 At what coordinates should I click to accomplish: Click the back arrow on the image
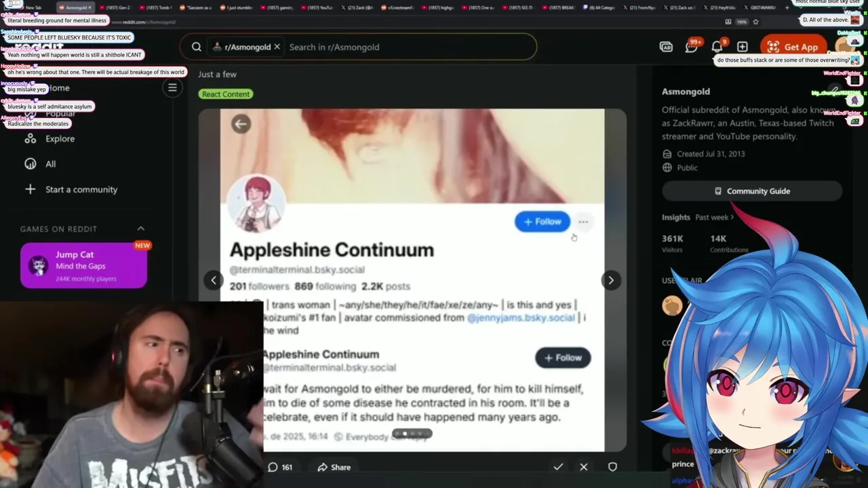241,123
